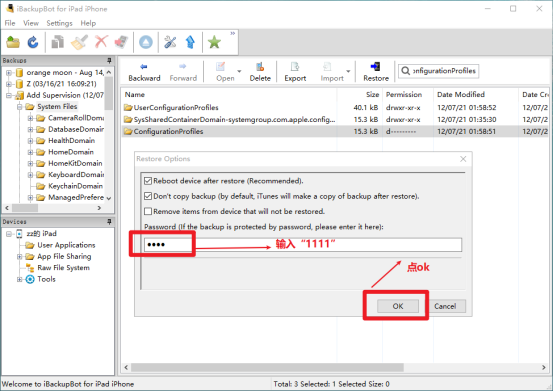Click the Restore toolbar button

click(376, 72)
